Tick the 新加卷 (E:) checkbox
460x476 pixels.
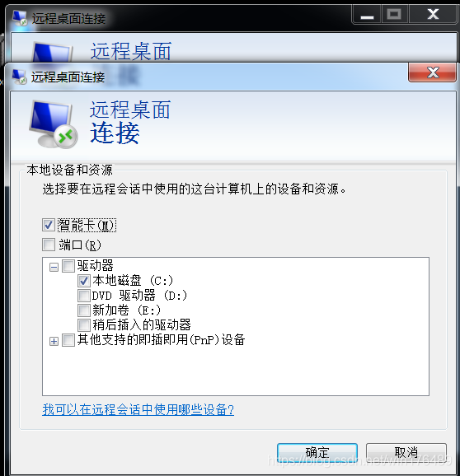pos(84,310)
